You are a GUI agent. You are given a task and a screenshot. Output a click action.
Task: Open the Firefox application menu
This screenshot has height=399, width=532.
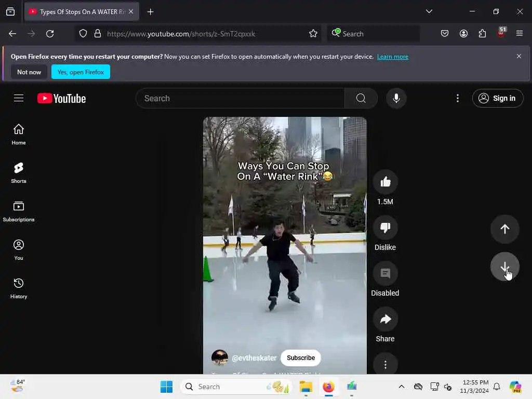point(519,33)
